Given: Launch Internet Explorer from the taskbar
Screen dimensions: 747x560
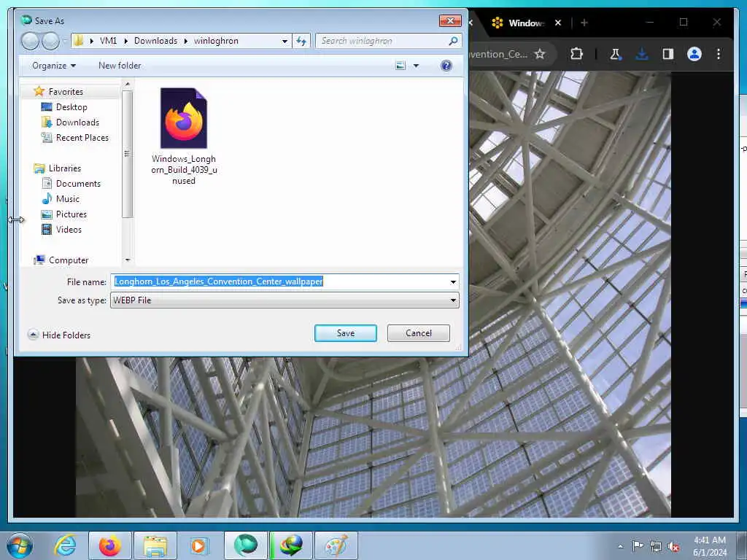Looking at the screenshot, I should [65, 545].
